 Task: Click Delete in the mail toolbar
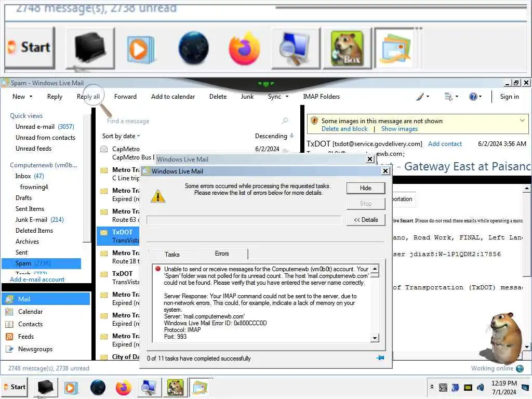click(x=218, y=97)
